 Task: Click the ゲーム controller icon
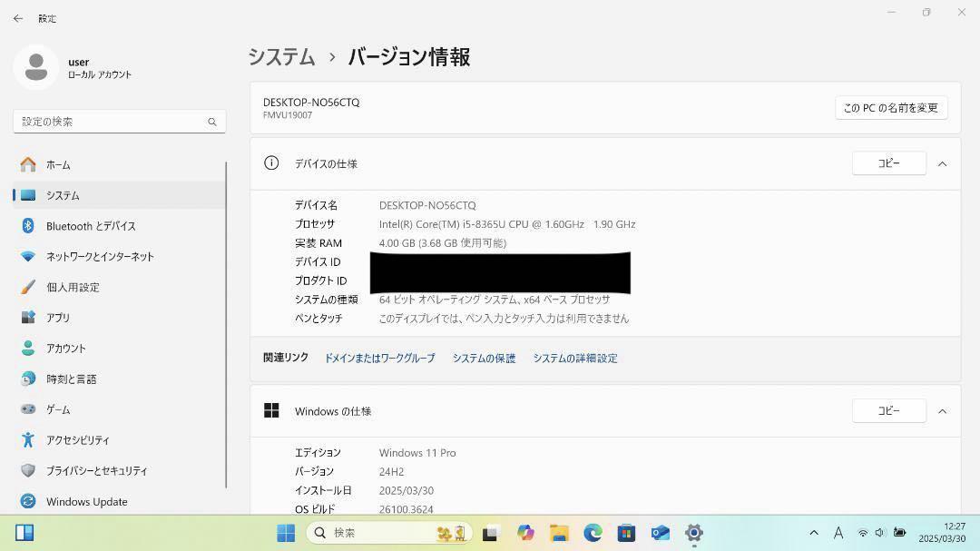pyautogui.click(x=28, y=409)
